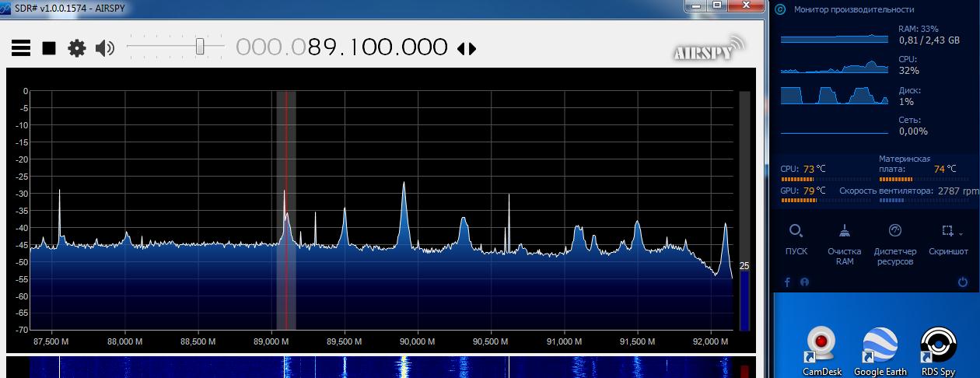Image resolution: width=980 pixels, height=378 pixels.
Task: Open Диспетчер ресурсов
Action: (894, 231)
